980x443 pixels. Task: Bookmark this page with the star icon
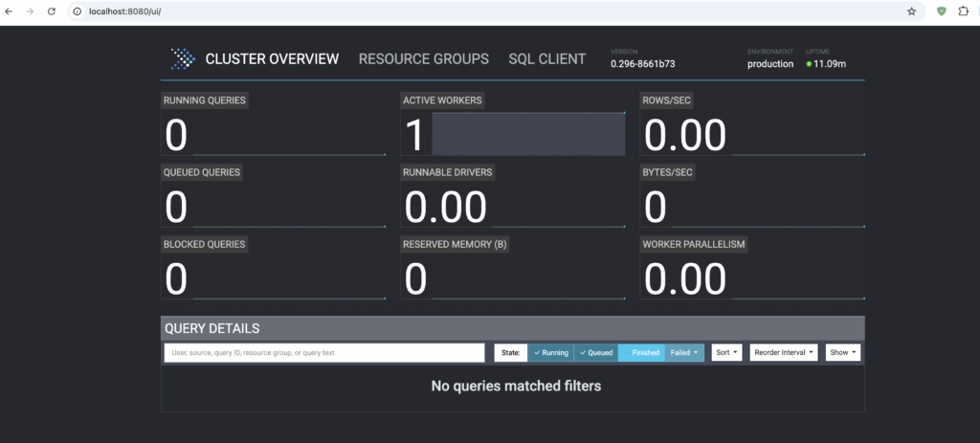point(912,11)
